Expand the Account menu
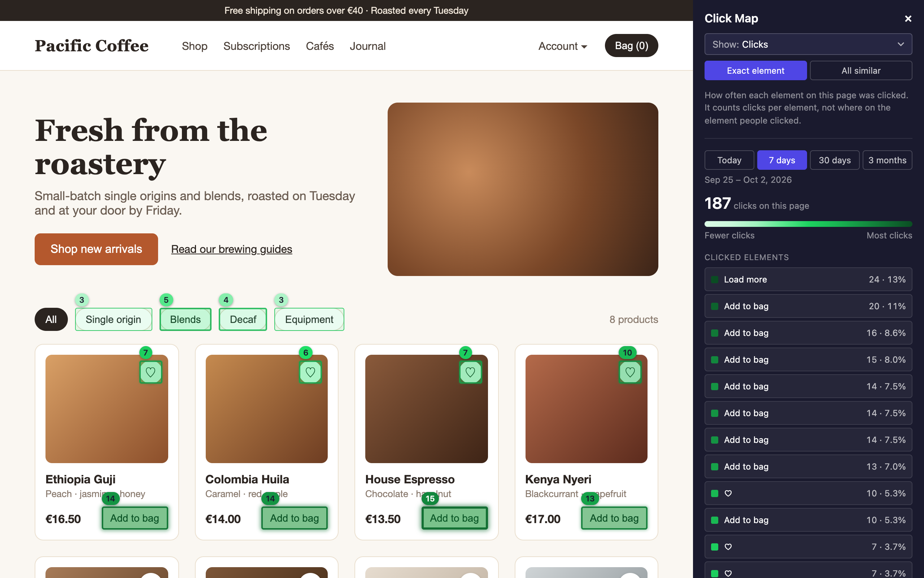The height and width of the screenshot is (578, 924). point(562,46)
